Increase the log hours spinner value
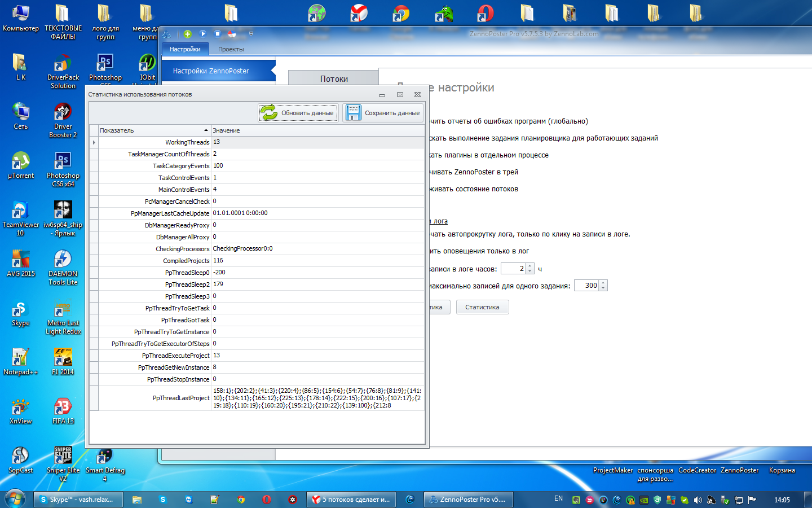Image resolution: width=812 pixels, height=508 pixels. [530, 266]
